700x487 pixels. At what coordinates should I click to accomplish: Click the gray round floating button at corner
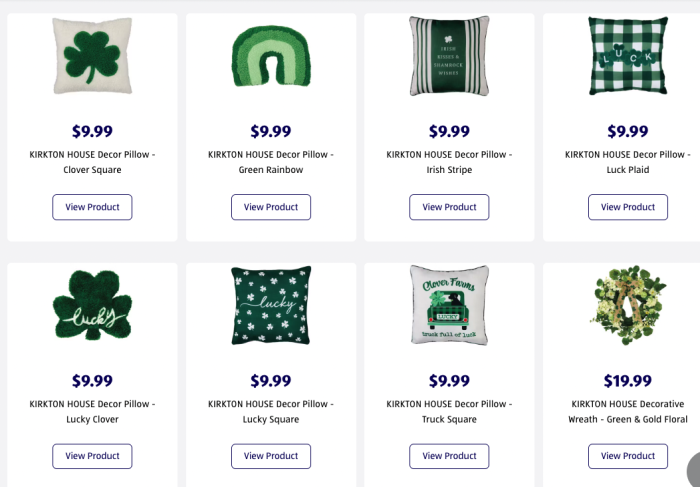[x=694, y=470]
